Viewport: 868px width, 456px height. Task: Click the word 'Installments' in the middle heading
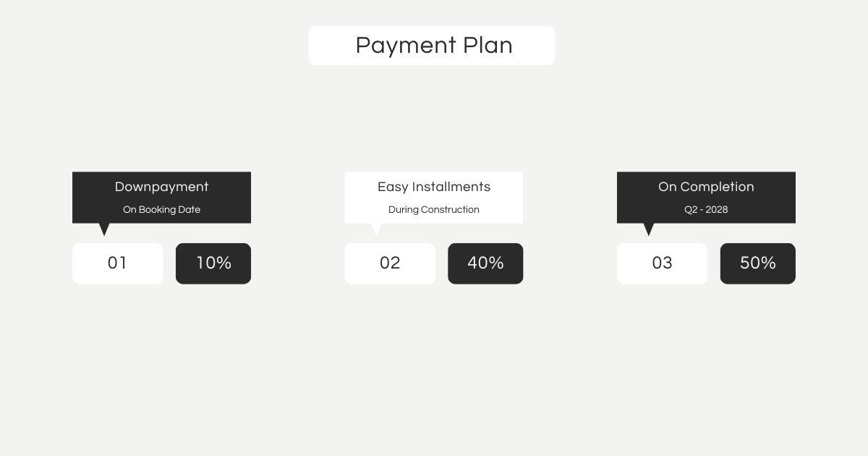click(x=451, y=187)
